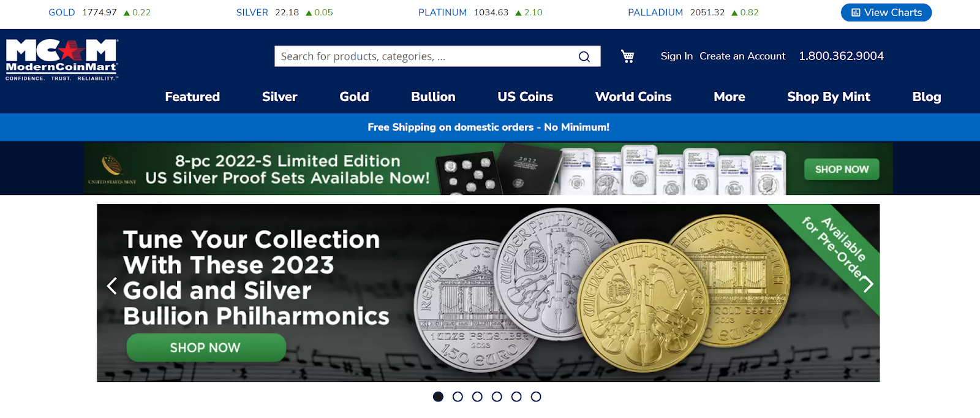980x418 pixels.
Task: Click the Sign In link
Action: tap(677, 56)
